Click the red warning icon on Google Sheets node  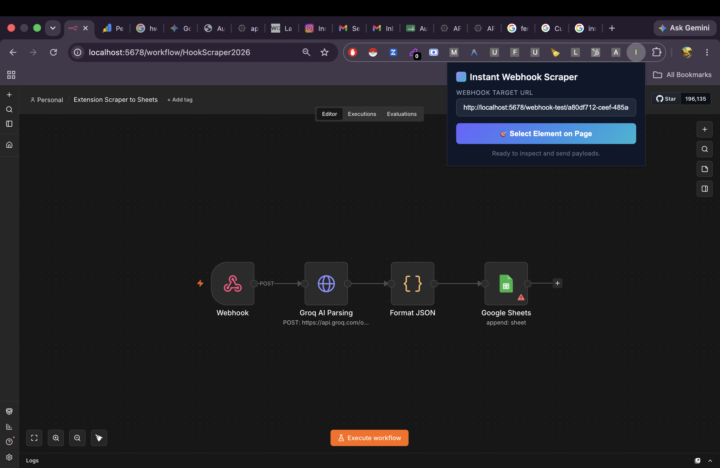(521, 298)
